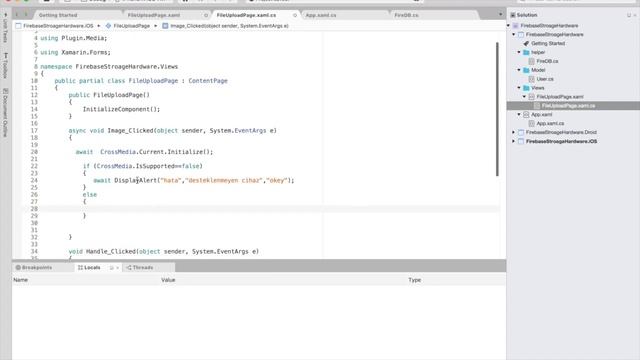Image resolution: width=640 pixels, height=360 pixels.
Task: Collapse the App.xaml node
Action: (x=519, y=115)
